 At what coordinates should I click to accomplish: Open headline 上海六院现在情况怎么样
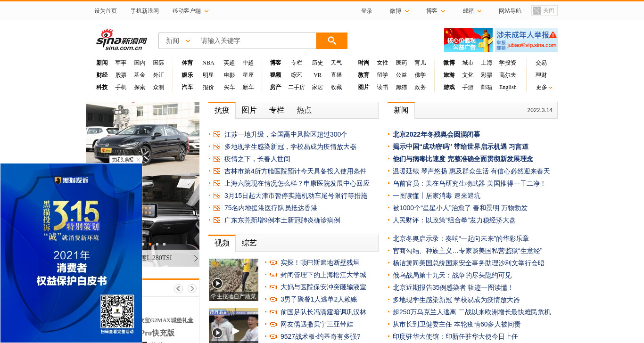297,183
